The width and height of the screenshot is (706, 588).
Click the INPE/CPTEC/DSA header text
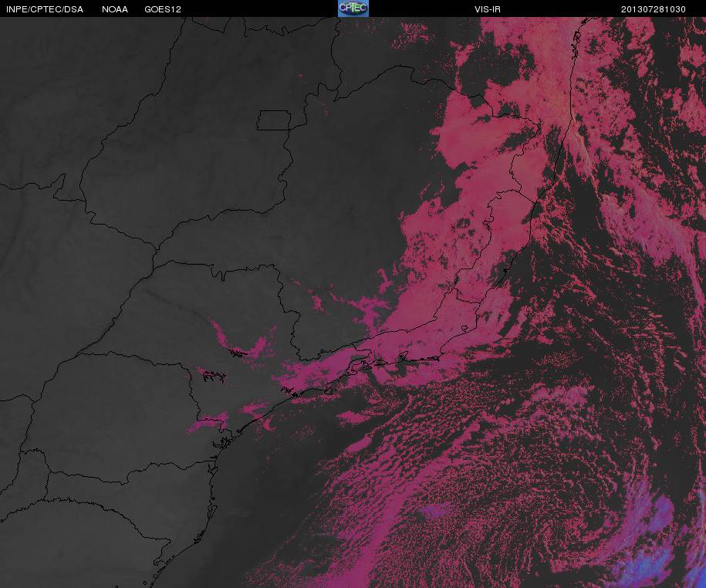(x=45, y=9)
